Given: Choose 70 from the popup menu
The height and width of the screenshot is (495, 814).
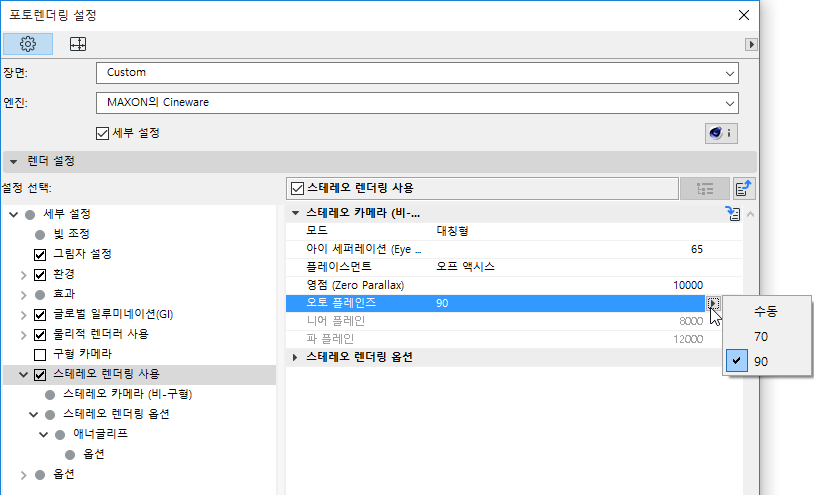Looking at the screenshot, I should (x=761, y=337).
